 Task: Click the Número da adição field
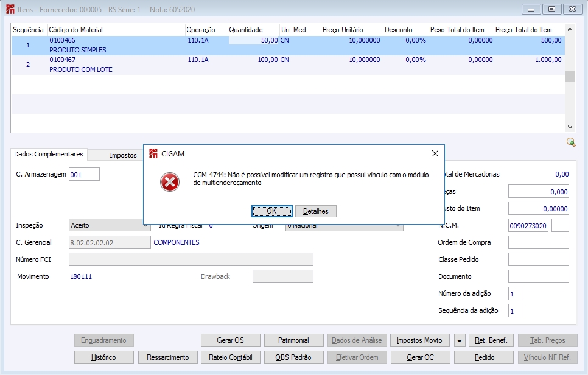coord(516,293)
